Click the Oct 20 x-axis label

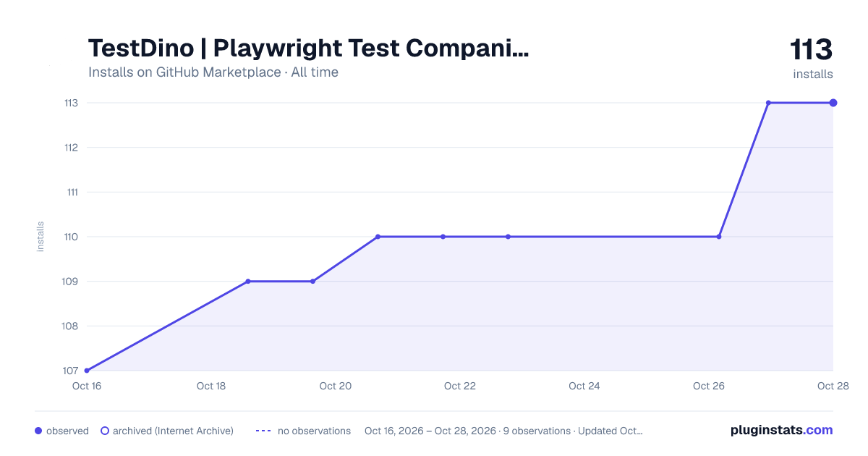coord(336,386)
